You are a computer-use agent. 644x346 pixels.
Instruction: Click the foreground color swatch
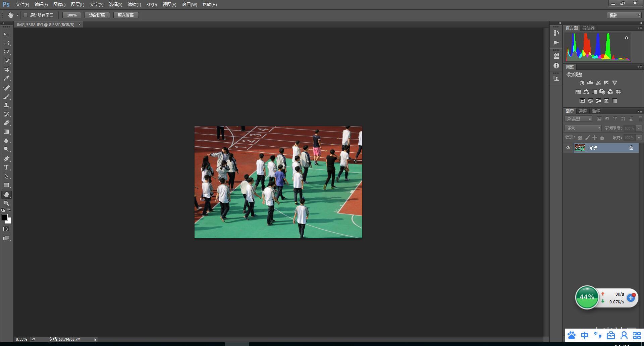[5, 217]
